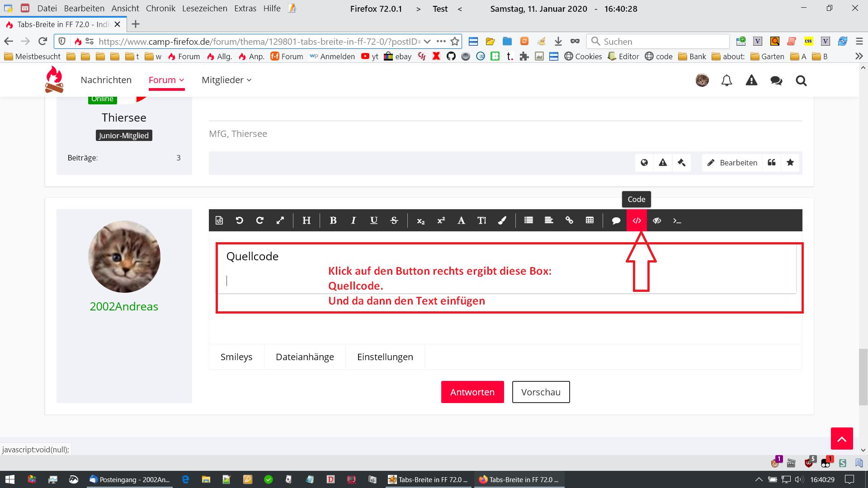Screen dimensions: 868x488
Task: Click the notifications bell icon
Action: 726,80
